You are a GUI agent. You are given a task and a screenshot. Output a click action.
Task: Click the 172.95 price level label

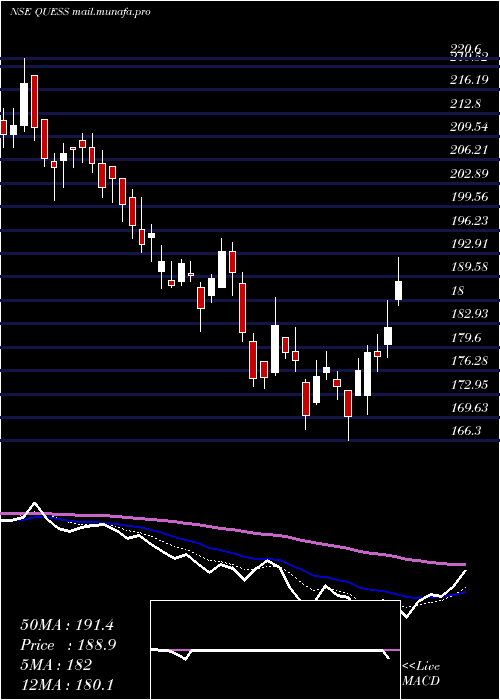coord(469,384)
